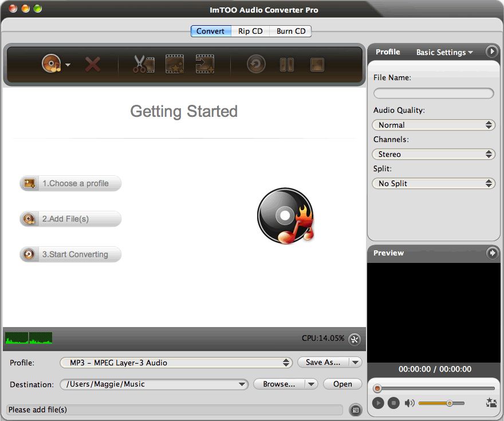Switch to the Rip CD tab

(x=250, y=31)
